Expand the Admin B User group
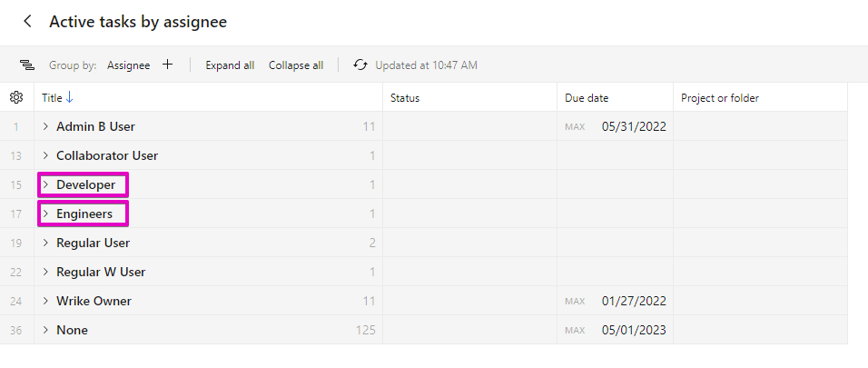The width and height of the screenshot is (868, 368). click(45, 126)
